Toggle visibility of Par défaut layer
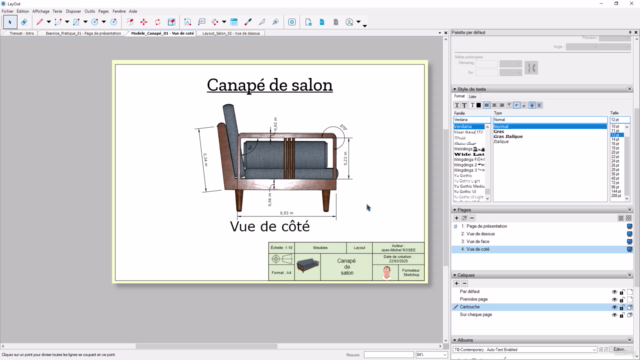Screen dimensions: 640x360 point(614,292)
